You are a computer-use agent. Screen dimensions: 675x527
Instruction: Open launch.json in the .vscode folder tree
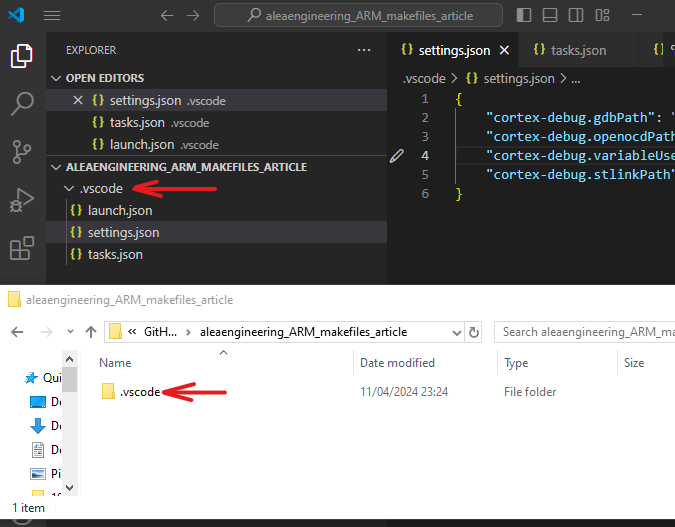coord(119,211)
